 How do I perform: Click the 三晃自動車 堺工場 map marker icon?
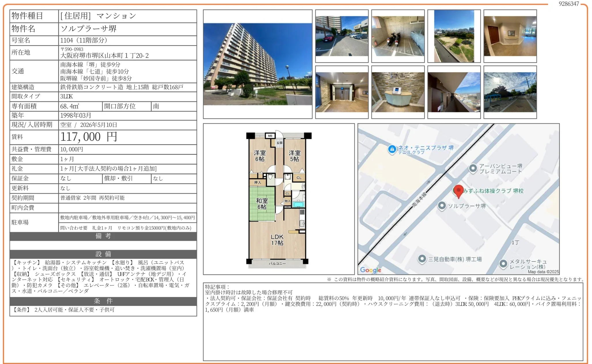coord(422,259)
